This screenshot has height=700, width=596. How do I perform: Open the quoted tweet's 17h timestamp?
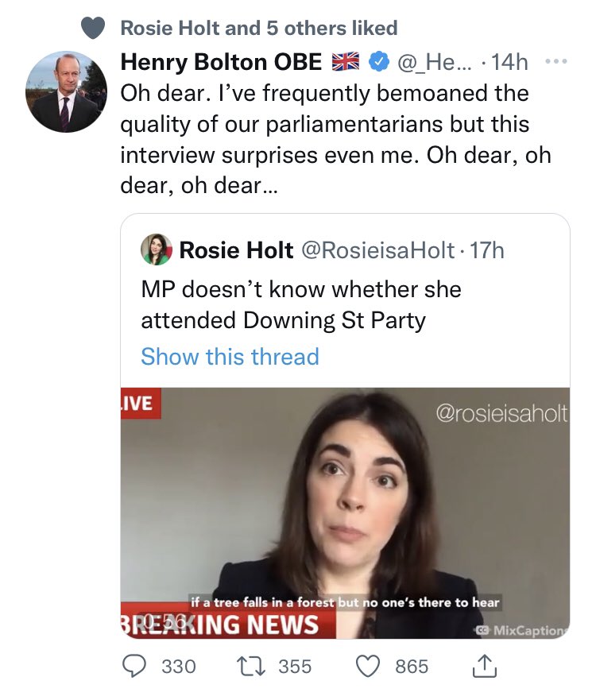(487, 250)
